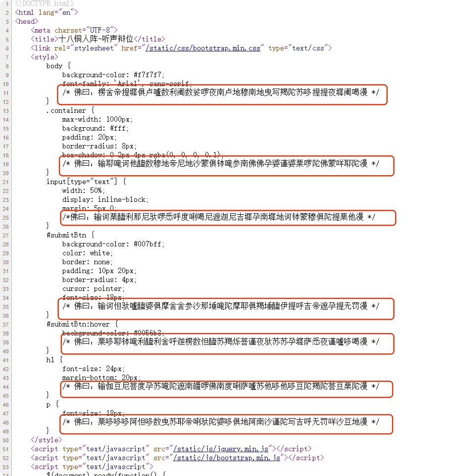Screen dimensions: 449x476
Task: Click the .container selector line
Action: pos(70,110)
